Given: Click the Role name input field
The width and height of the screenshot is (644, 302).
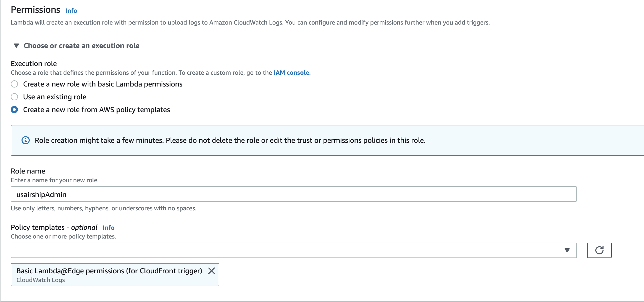Looking at the screenshot, I should (x=294, y=194).
